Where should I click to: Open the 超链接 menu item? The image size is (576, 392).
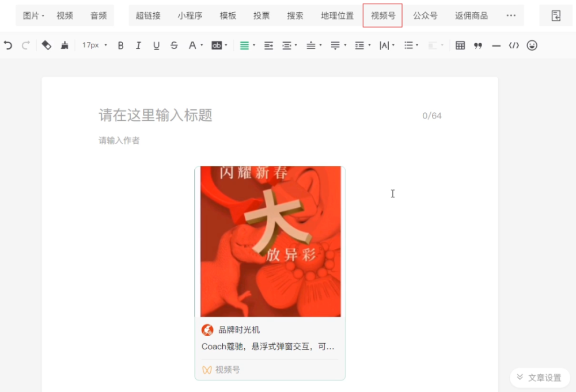pos(148,16)
